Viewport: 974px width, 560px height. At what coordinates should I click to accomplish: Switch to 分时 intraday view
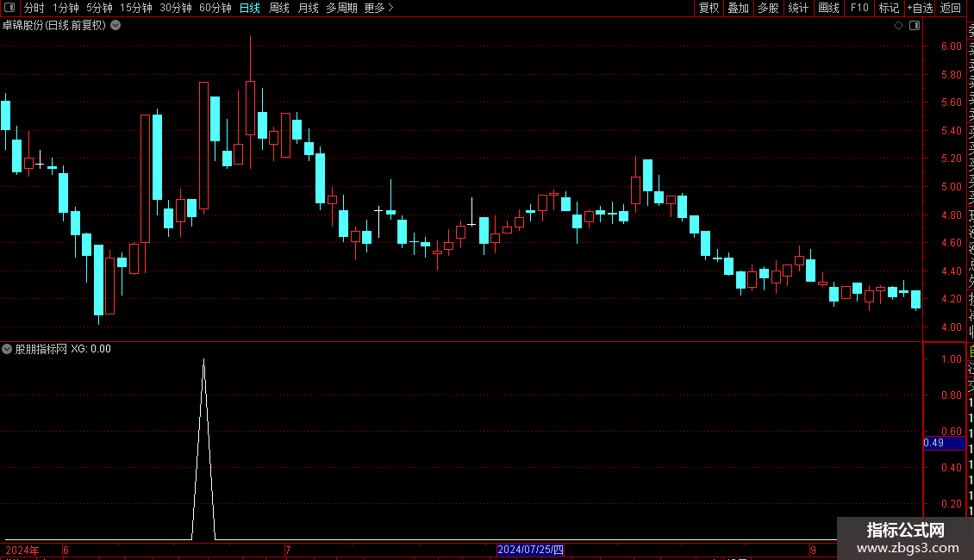(x=34, y=8)
